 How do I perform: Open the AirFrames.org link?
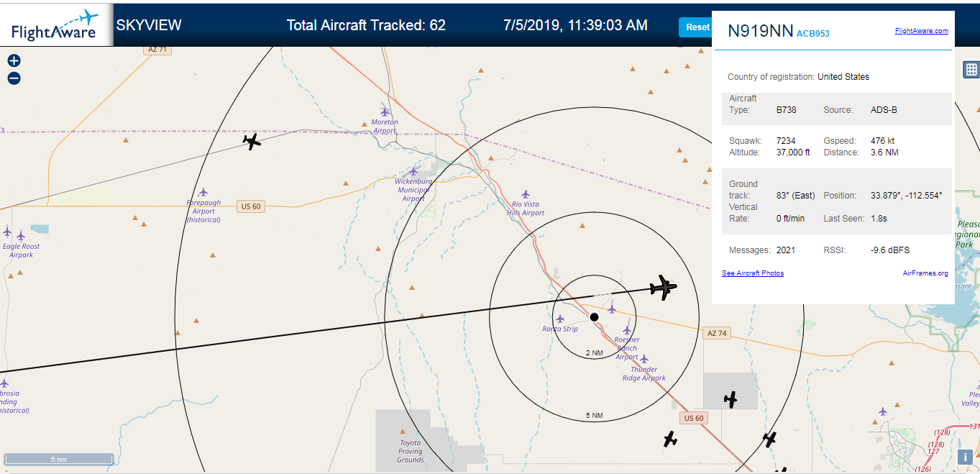tap(925, 273)
